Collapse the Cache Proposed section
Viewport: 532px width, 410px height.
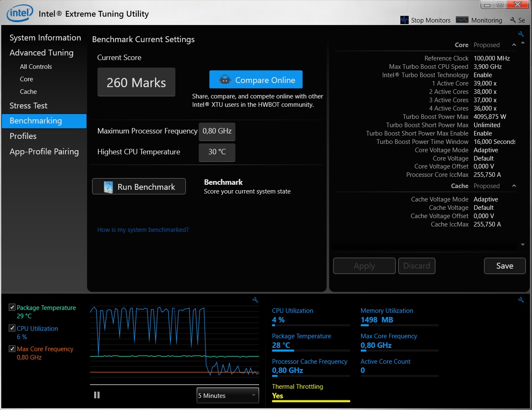514,186
